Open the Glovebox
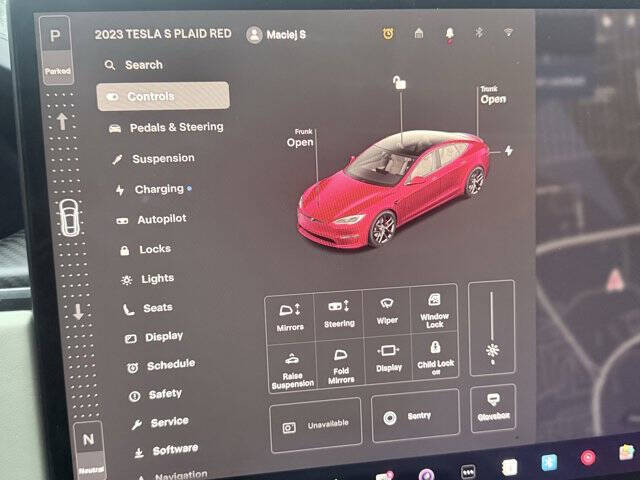This screenshot has height=480, width=640. [x=493, y=408]
